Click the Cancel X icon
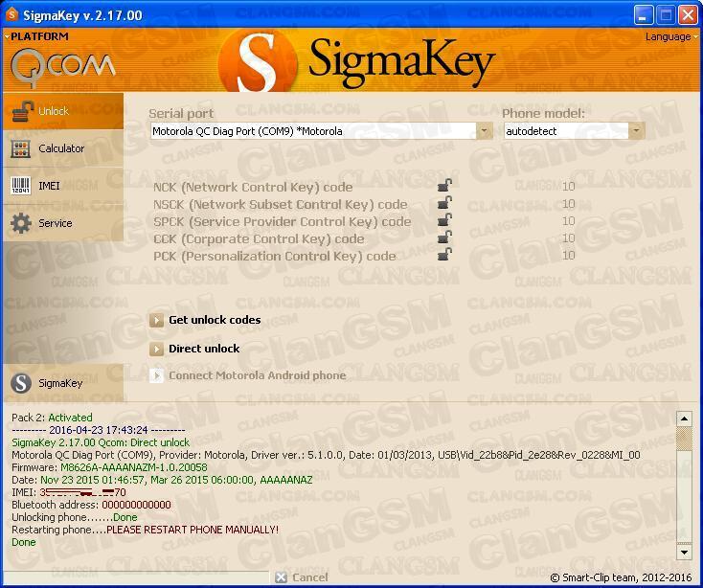703x588 pixels. 282,577
